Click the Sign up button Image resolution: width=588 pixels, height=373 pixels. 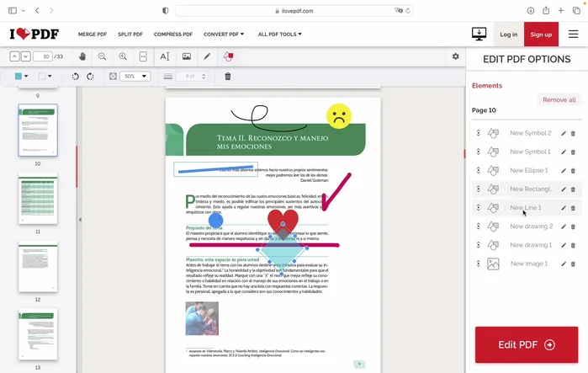pyautogui.click(x=541, y=35)
